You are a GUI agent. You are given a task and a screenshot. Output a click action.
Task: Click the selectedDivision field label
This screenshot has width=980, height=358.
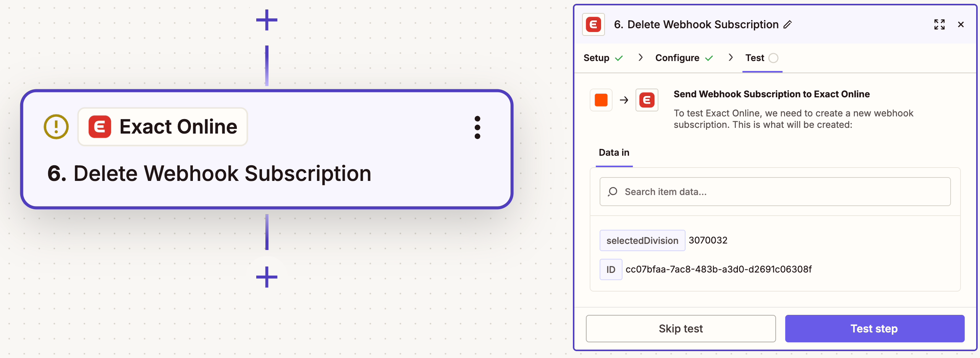(x=642, y=240)
